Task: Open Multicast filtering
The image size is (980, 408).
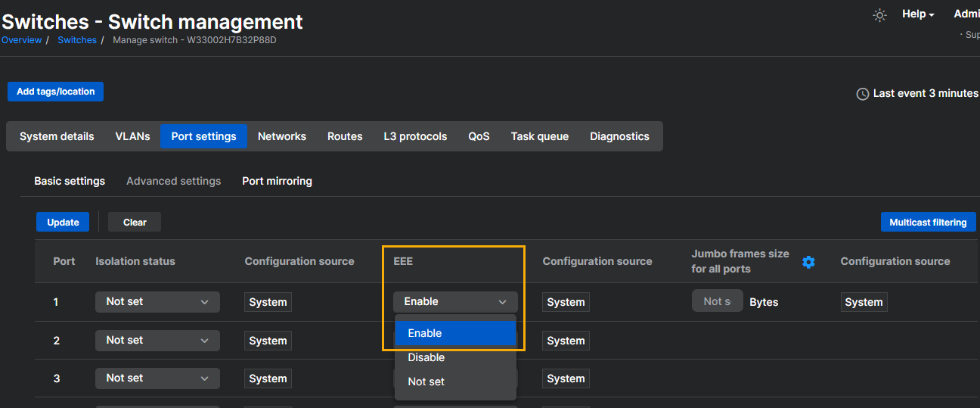Action: click(x=928, y=223)
